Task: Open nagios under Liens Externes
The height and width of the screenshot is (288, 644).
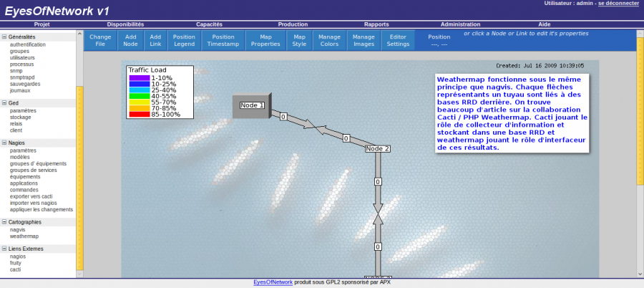Action: [18, 256]
